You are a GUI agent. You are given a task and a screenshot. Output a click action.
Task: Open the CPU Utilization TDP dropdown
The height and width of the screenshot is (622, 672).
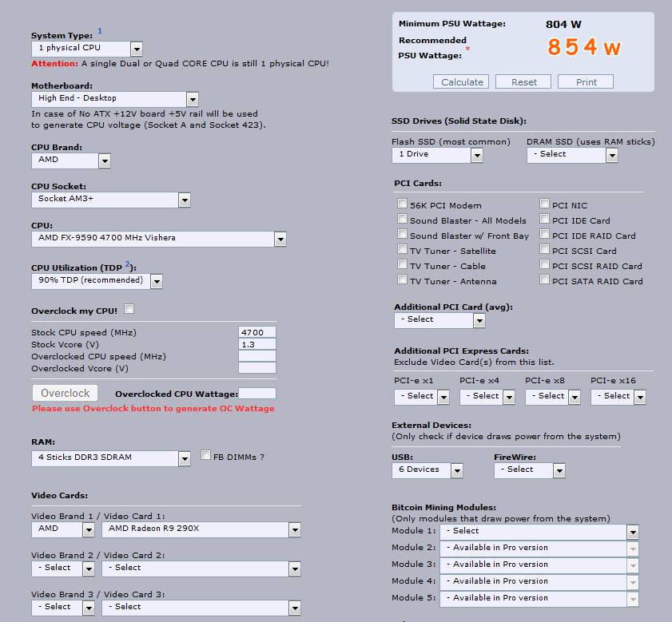tap(97, 281)
